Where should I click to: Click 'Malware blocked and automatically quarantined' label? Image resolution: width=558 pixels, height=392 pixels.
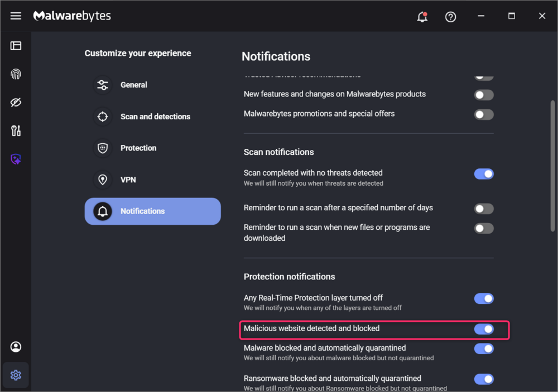pyautogui.click(x=325, y=348)
